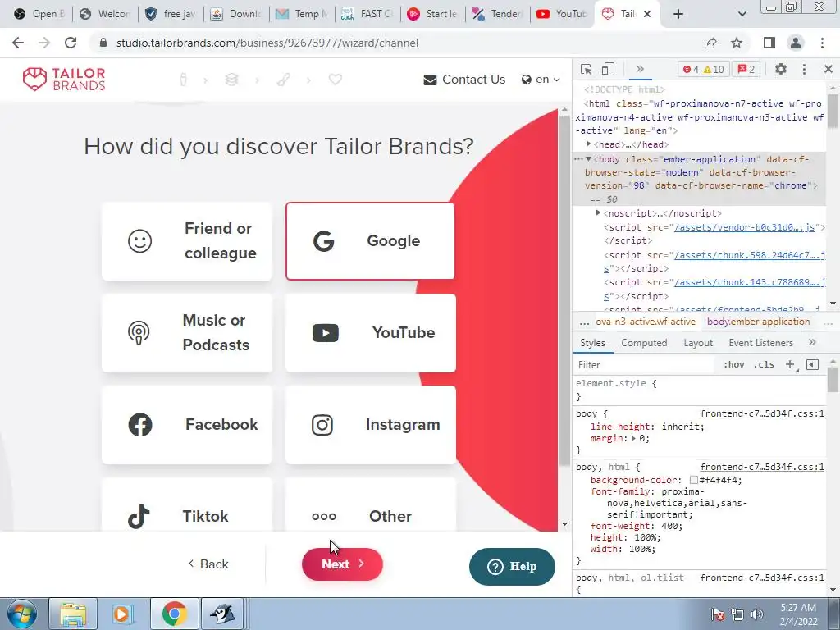Open the first frontend-c7…5d34f.css:1 source link

pos(762,413)
